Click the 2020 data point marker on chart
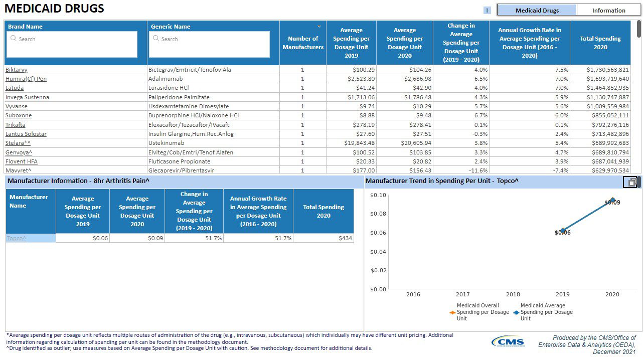Image resolution: width=644 pixels, height=357 pixels. (612, 200)
